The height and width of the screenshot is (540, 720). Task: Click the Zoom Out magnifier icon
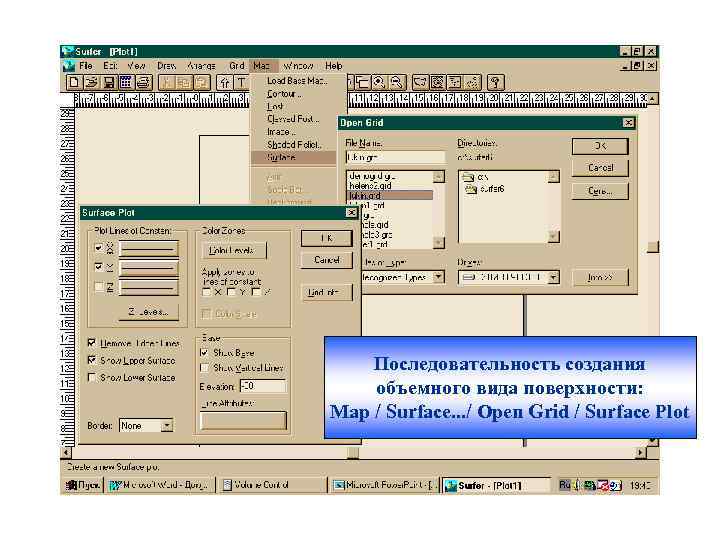[396, 83]
